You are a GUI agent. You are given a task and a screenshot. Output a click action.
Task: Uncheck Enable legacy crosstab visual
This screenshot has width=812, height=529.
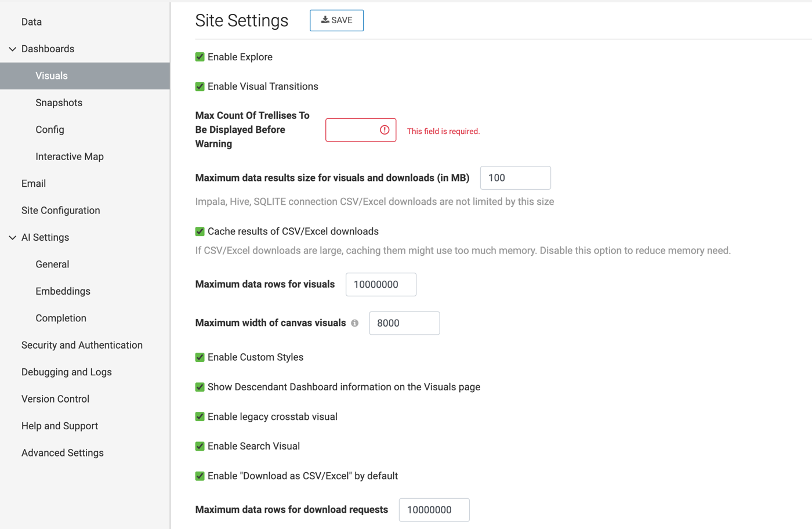(x=200, y=416)
